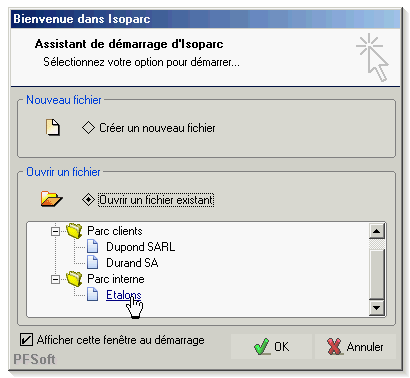Click the scroll down arrow in file list
Screen dimensions: 410x378
(377, 308)
